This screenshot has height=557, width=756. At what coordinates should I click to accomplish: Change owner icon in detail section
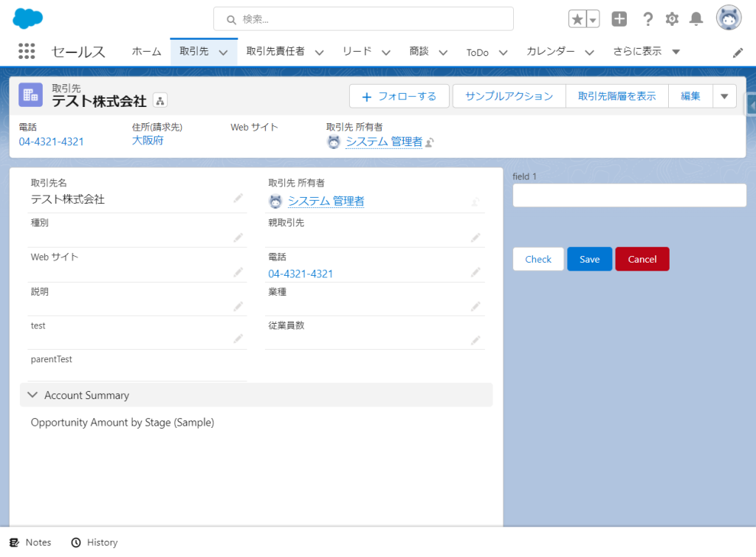(475, 201)
